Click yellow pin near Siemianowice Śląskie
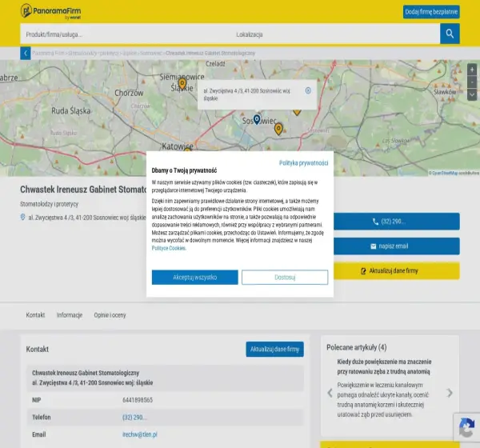480x448 pixels. coord(182,83)
